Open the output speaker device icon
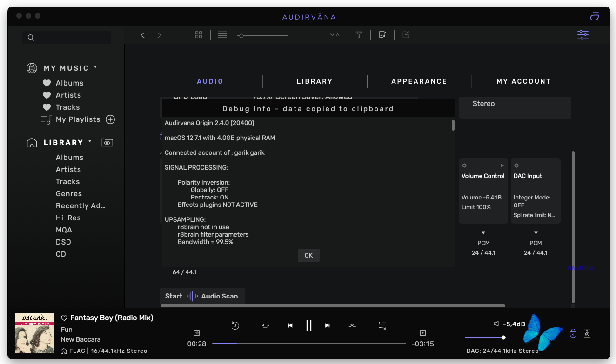The height and width of the screenshot is (364, 616). pyautogui.click(x=588, y=333)
